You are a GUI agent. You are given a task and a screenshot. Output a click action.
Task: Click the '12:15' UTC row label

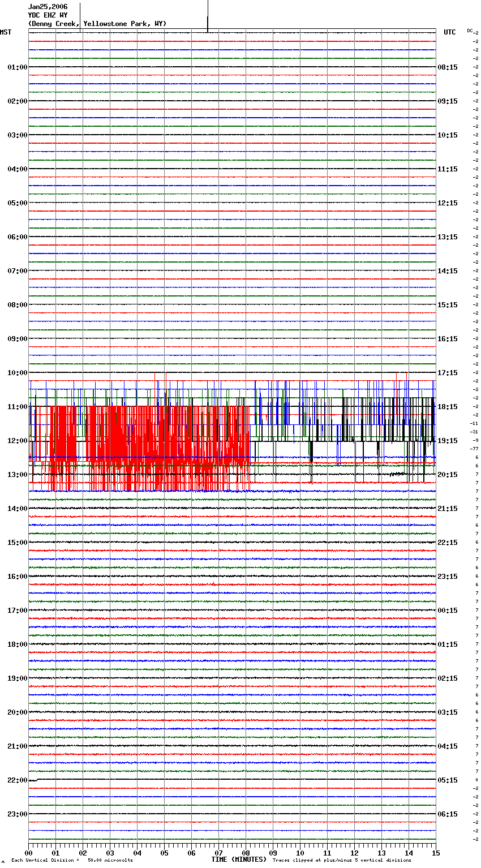pos(448,203)
